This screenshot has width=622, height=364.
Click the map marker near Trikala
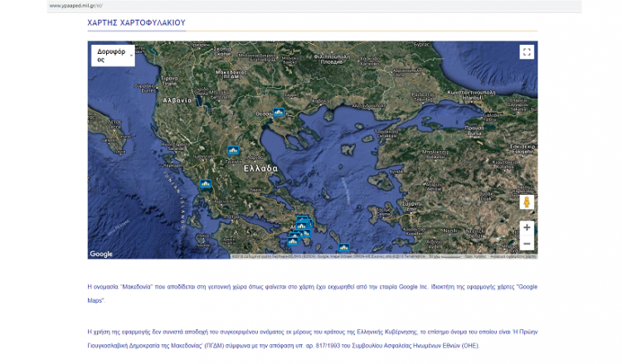click(x=233, y=151)
